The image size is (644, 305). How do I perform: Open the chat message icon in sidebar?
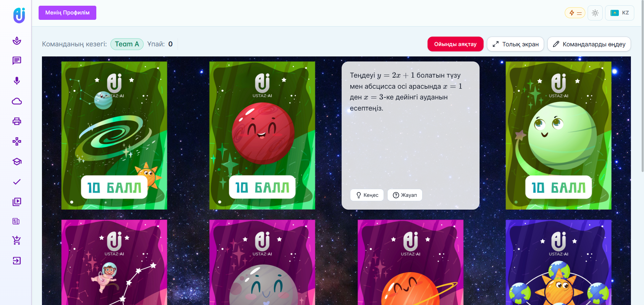click(17, 61)
